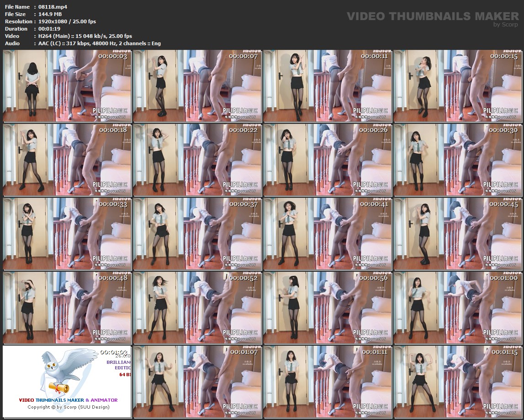Open the frame stamped 00:00:22
The height and width of the screenshot is (420, 524).
[x=197, y=160]
